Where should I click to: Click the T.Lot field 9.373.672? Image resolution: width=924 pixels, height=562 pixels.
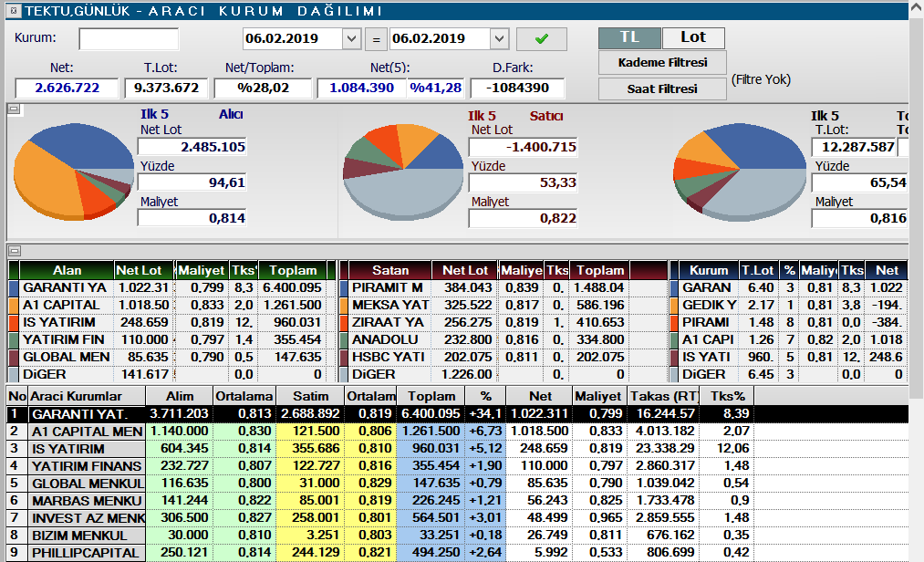pyautogui.click(x=166, y=88)
